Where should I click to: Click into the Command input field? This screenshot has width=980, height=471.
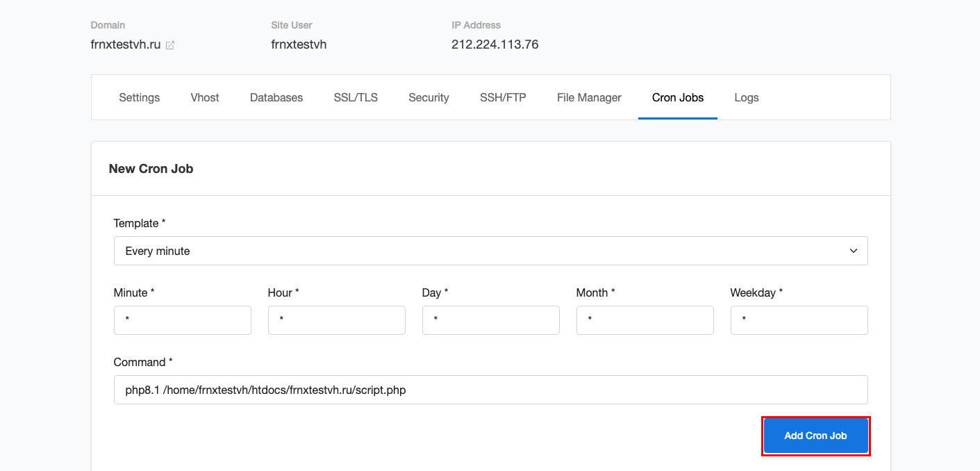(491, 390)
